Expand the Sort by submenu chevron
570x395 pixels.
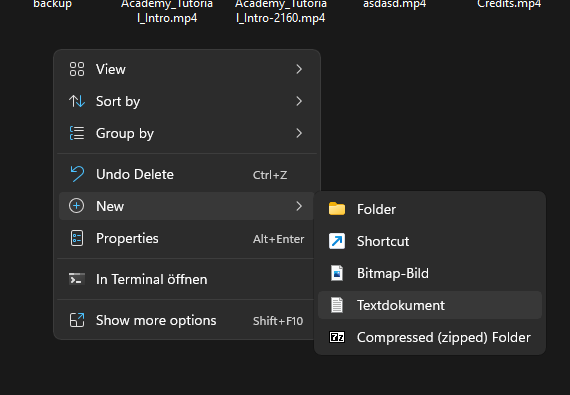point(299,101)
